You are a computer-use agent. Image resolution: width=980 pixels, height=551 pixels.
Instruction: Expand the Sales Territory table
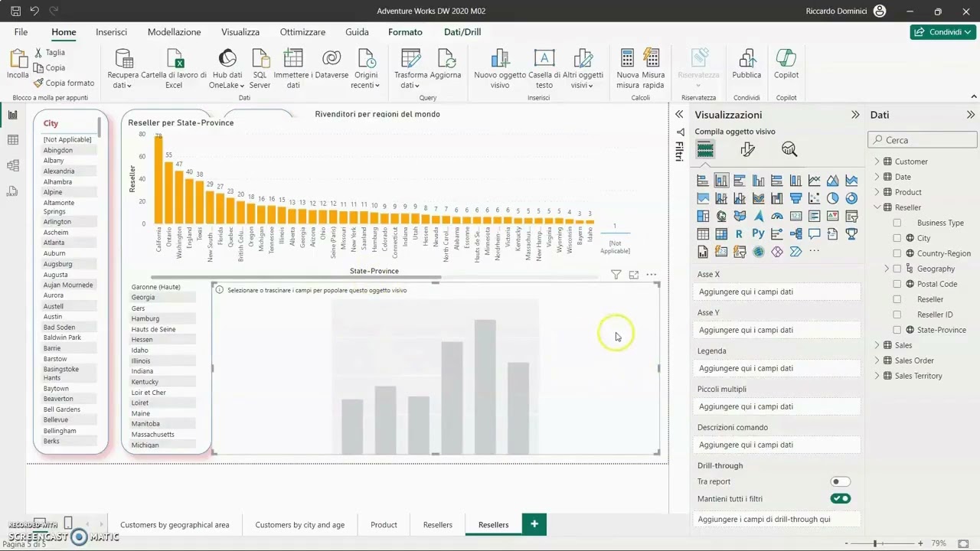(x=877, y=376)
